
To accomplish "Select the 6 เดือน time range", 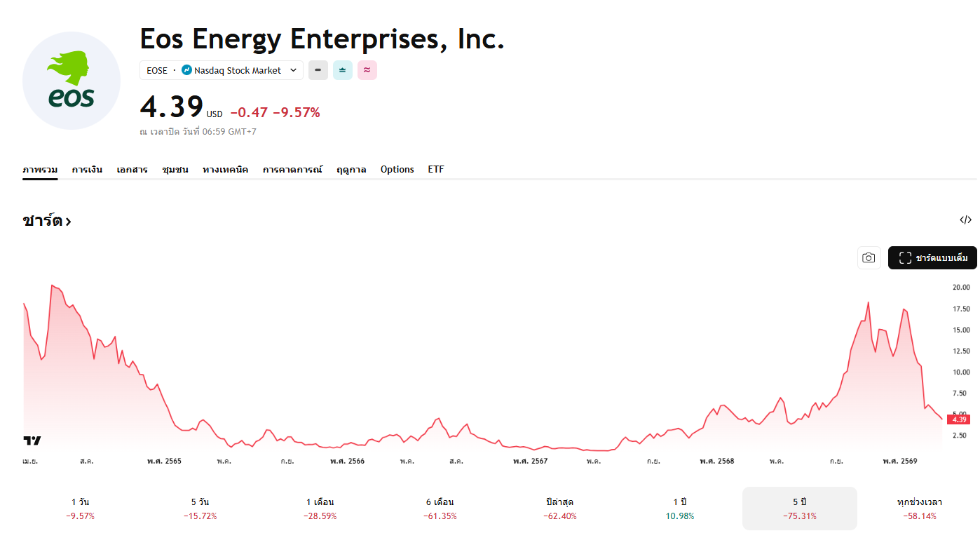I will 440,509.
